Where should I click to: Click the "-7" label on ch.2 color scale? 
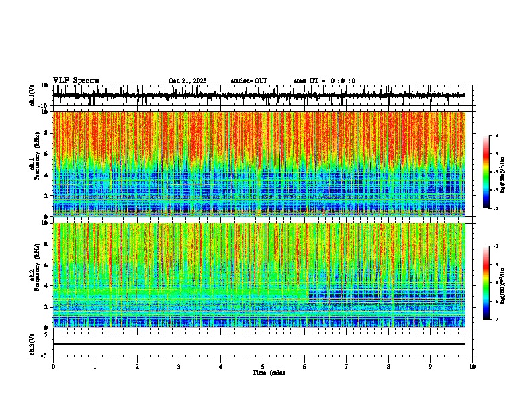coord(496,320)
